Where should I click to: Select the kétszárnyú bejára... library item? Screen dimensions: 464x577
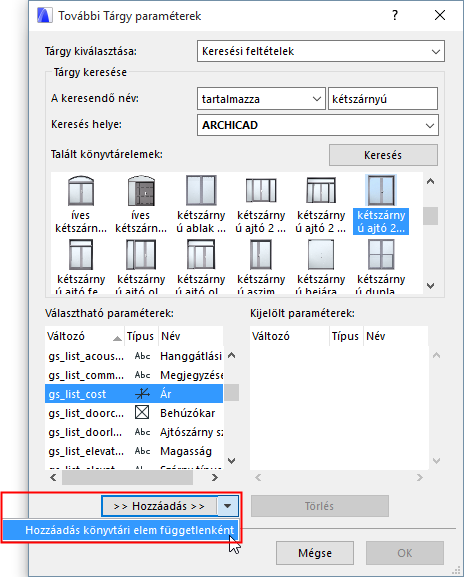(321, 266)
